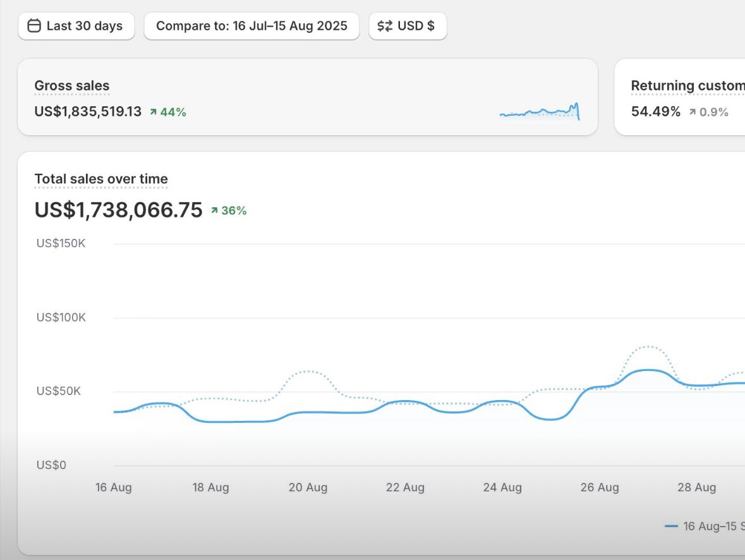Click the dotted comparison peak near 20 Aug
The image size is (745, 560).
click(308, 371)
